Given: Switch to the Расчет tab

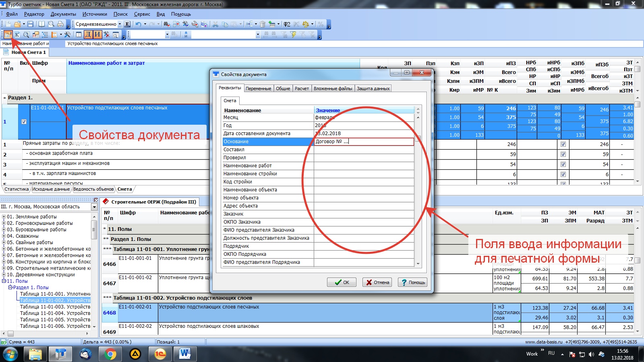Looking at the screenshot, I should [x=302, y=88].
